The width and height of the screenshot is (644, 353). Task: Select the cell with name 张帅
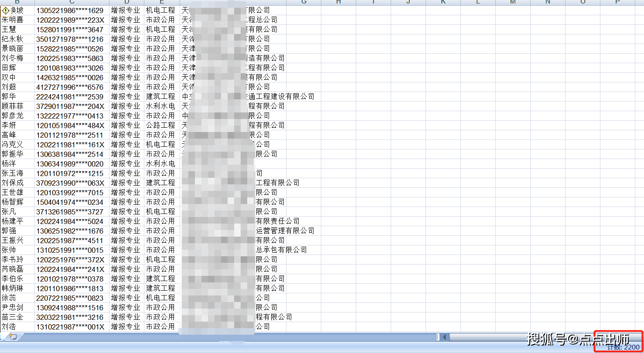coord(17,250)
